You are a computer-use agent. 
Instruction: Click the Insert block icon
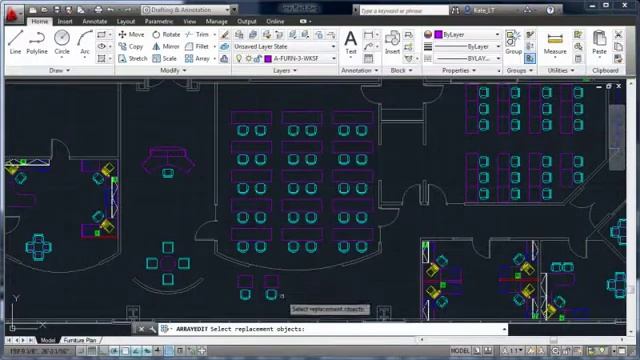[x=392, y=43]
